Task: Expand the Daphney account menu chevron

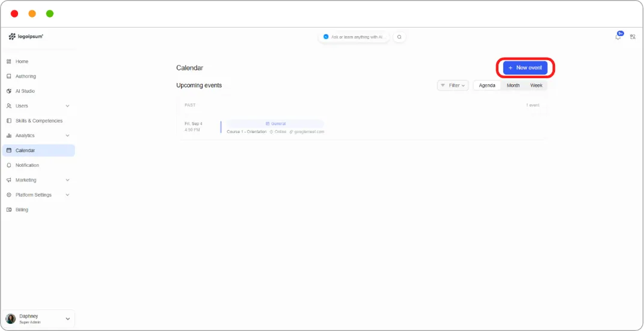Action: tap(68, 319)
